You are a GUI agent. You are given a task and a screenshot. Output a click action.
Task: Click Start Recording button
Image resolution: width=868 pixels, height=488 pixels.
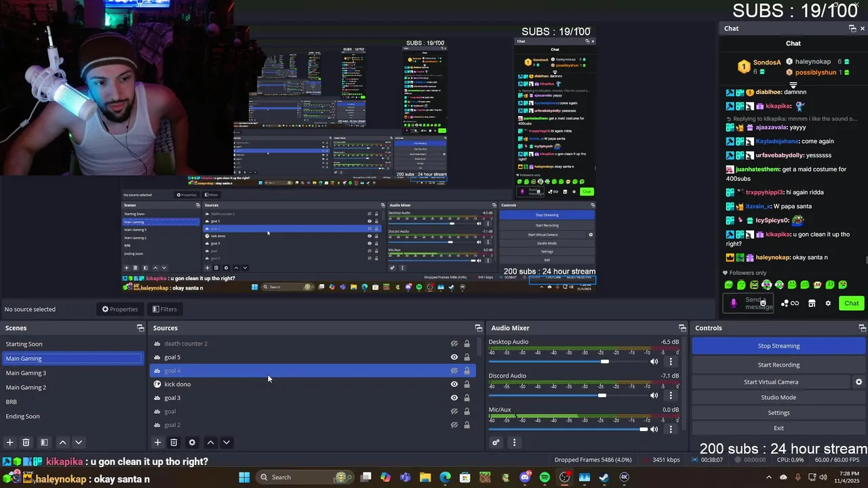click(778, 365)
